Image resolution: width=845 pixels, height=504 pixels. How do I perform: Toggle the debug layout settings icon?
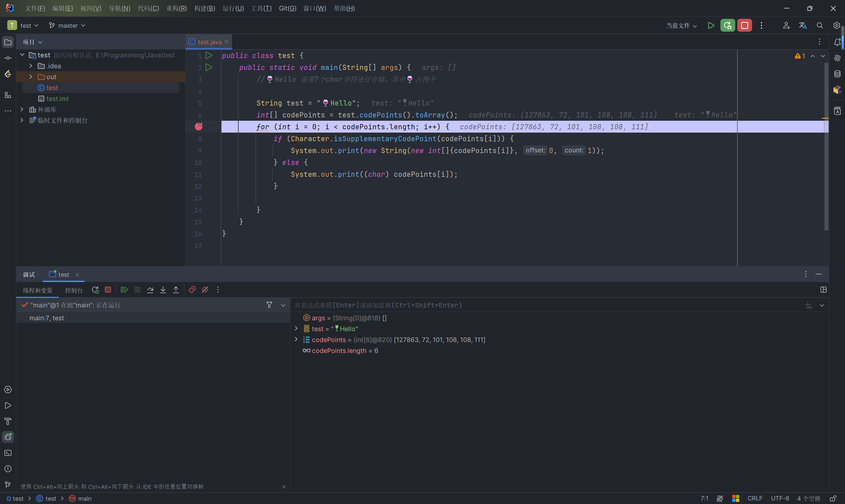823,290
